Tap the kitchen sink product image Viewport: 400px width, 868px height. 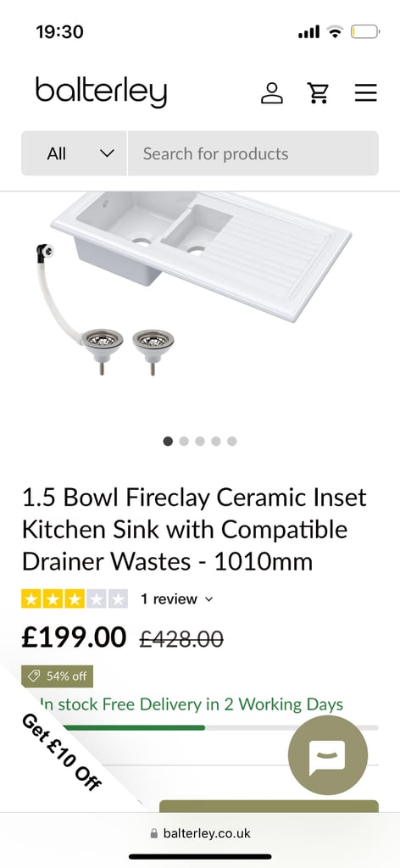pos(200,283)
